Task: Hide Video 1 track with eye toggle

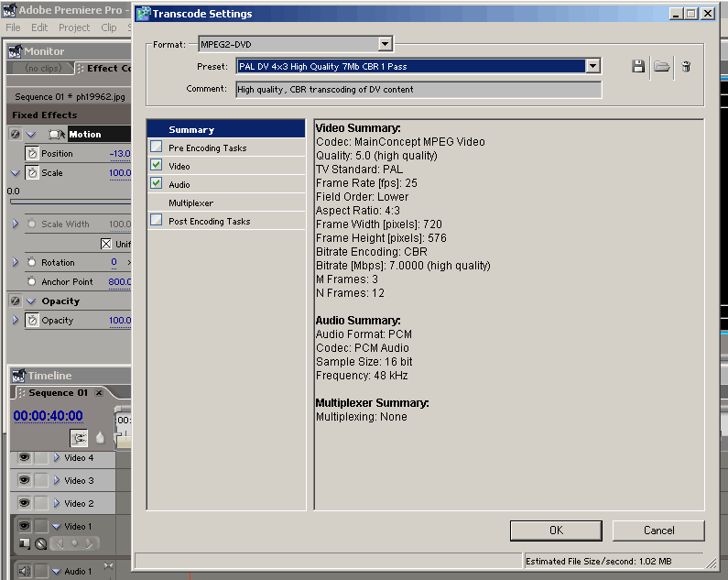Action: (24, 526)
